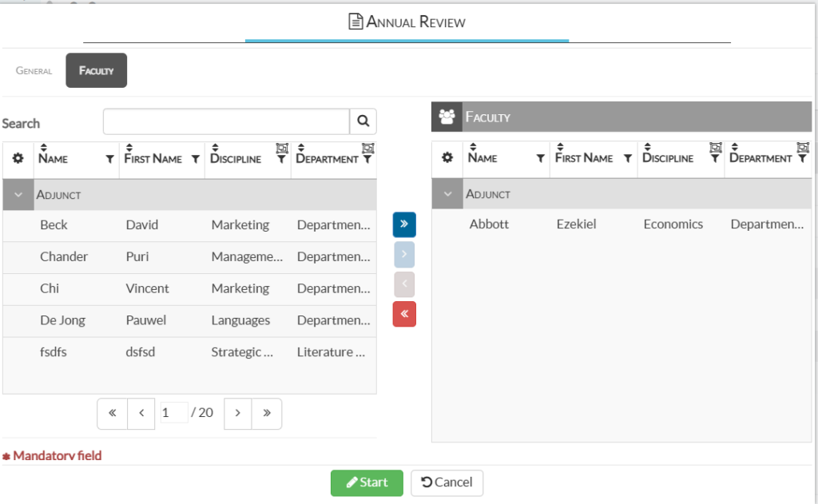Filter left table by First Name

pyautogui.click(x=195, y=160)
